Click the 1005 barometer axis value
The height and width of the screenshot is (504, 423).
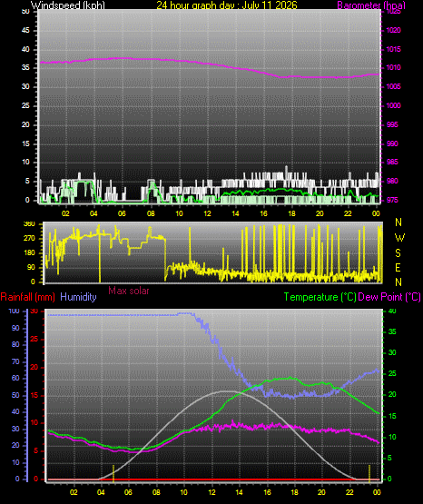[393, 86]
